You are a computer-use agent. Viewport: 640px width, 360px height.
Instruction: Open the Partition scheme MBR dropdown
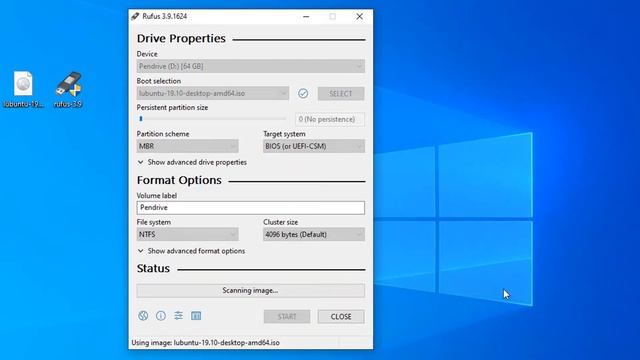point(187,146)
